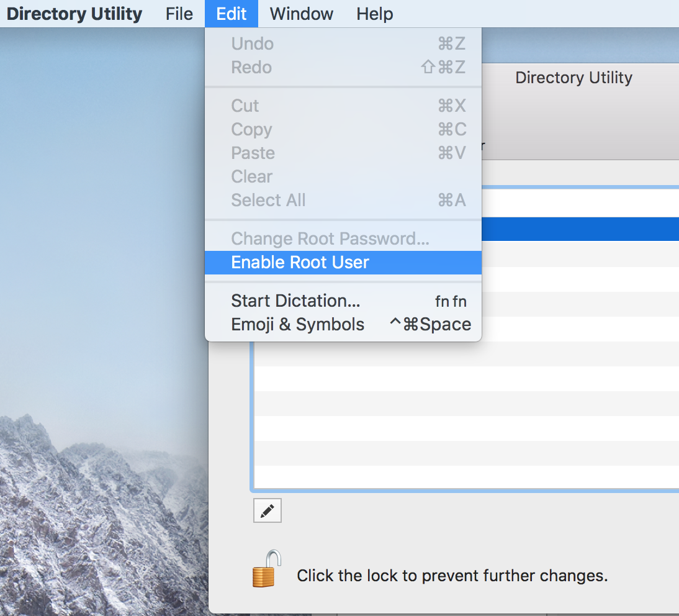Click the pencil edit button below list
This screenshot has width=679, height=616.
pos(267,510)
